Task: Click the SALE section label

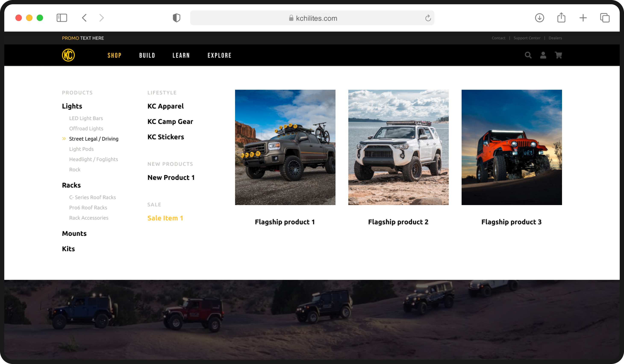Action: click(x=154, y=204)
